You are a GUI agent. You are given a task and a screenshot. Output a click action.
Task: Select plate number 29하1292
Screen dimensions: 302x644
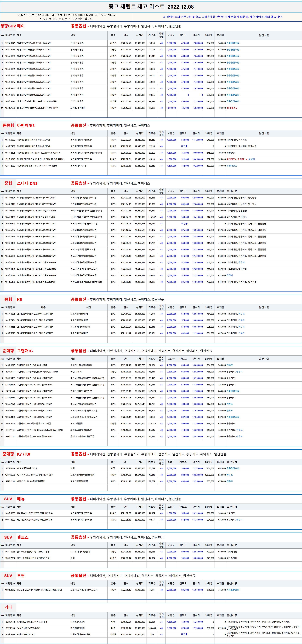tap(10, 481)
